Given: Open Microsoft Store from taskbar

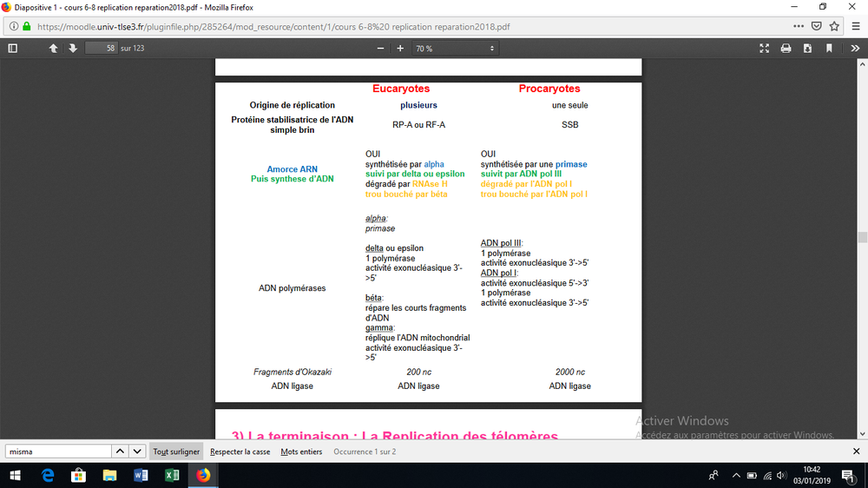Looking at the screenshot, I should coord(79,475).
